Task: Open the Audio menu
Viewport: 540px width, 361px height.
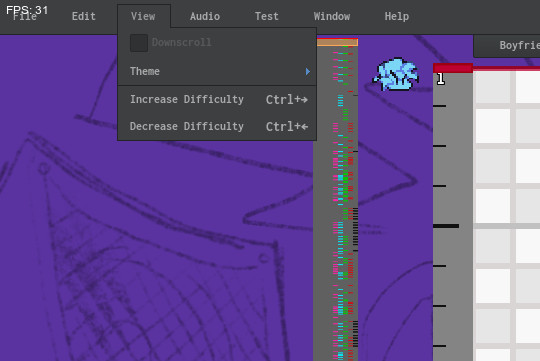Action: tap(205, 16)
